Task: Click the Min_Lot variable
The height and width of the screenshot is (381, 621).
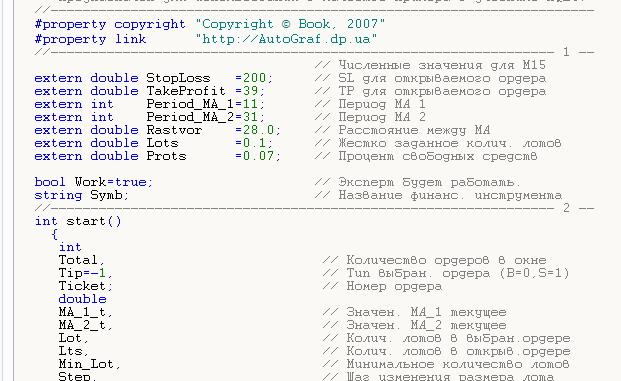Action: tap(86, 364)
